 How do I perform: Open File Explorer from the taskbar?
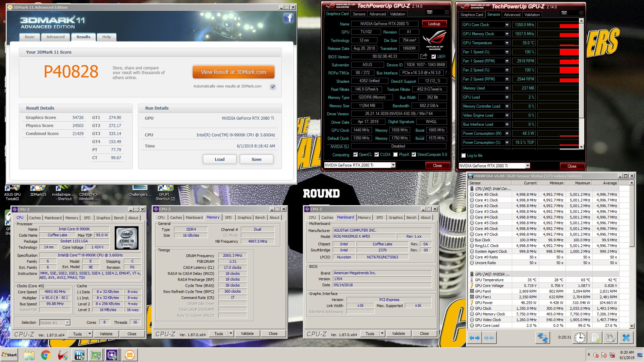coord(29,355)
